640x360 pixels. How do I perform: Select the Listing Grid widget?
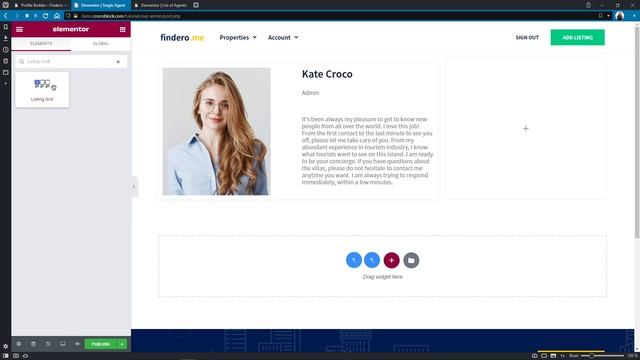click(42, 90)
